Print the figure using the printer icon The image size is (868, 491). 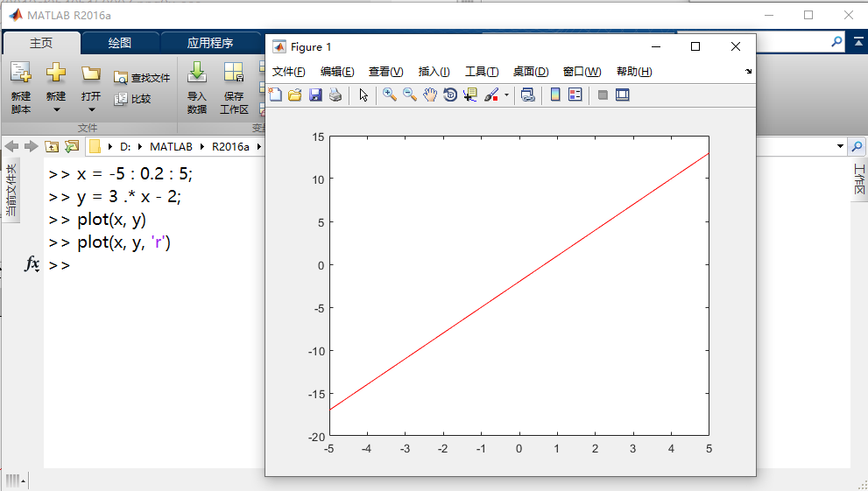tap(335, 95)
